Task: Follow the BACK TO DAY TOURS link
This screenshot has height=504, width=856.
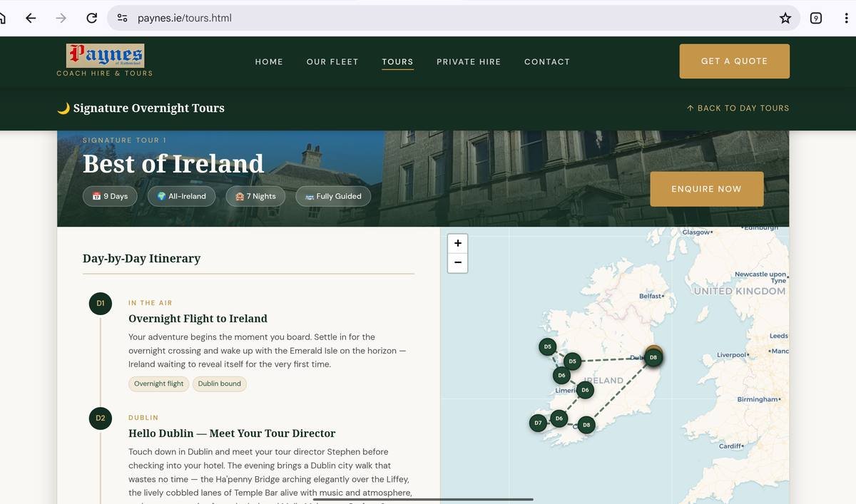Action: 738,108
